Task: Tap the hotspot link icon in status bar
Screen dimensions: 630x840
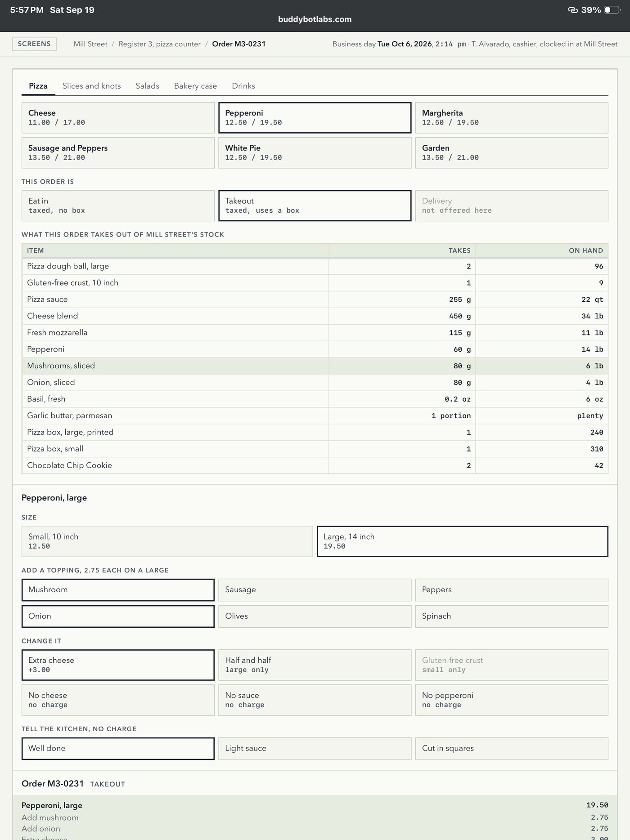Action: 573,10
